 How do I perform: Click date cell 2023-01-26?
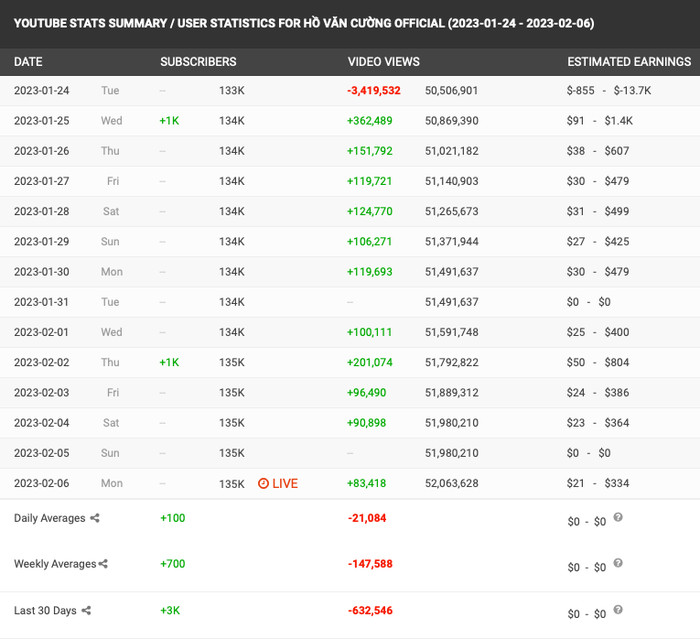42,151
